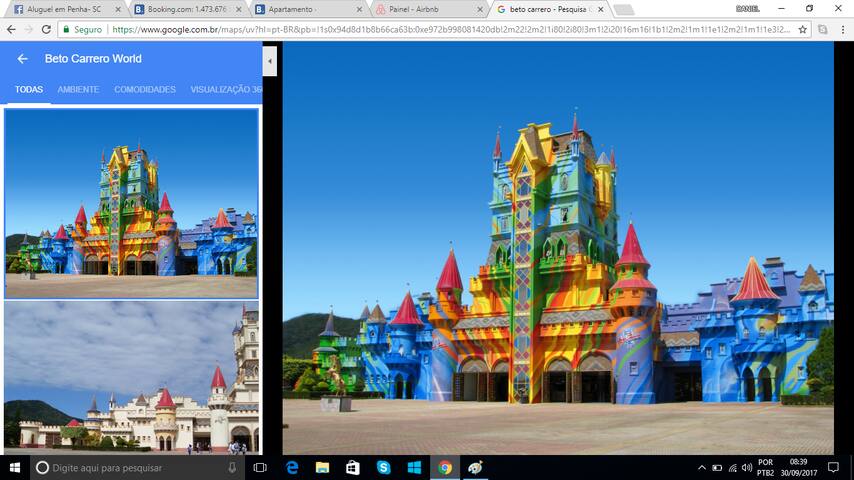The image size is (854, 480).
Task: Click the Seguro padlock site info
Action: coord(82,29)
